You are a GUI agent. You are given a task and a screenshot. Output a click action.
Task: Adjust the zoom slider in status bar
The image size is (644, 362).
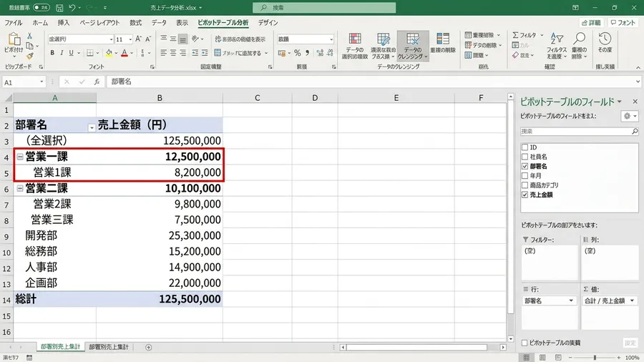(595, 358)
